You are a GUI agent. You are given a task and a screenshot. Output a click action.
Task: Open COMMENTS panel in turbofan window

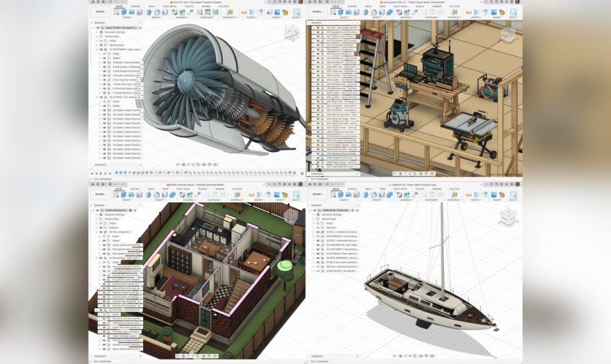point(101,165)
